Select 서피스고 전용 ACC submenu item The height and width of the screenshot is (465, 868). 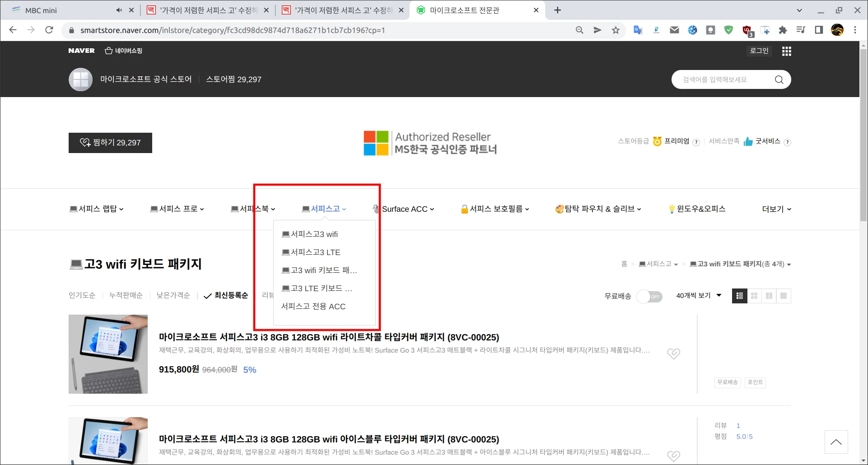pos(313,306)
